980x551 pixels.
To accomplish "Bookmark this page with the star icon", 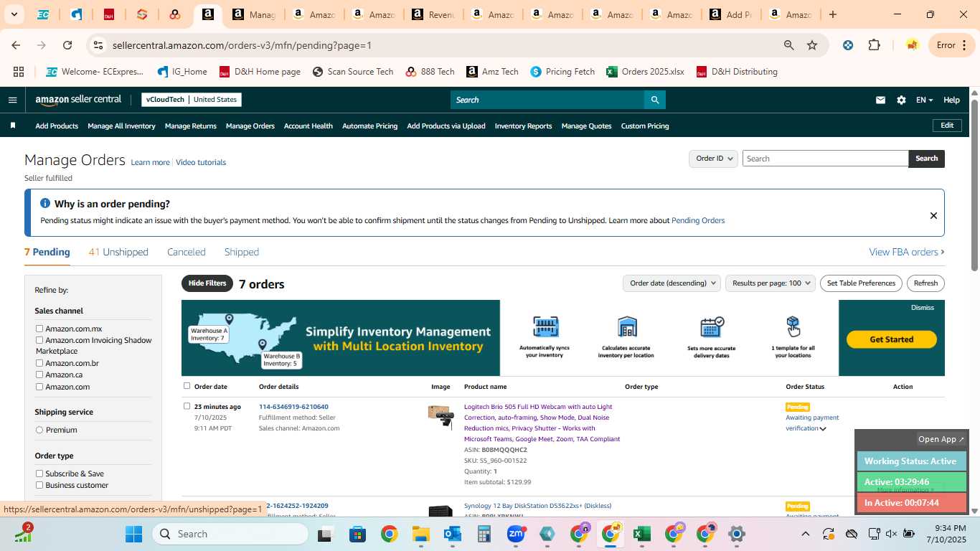I will 812,45.
